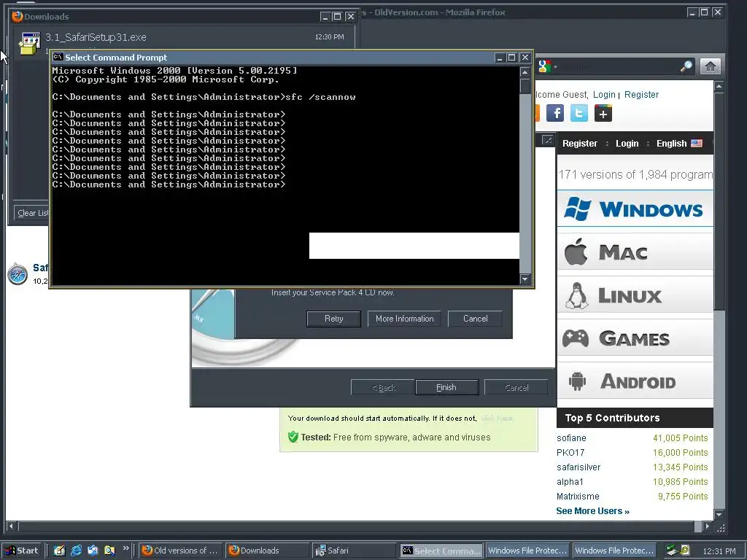Viewport: 747px width, 560px height.
Task: Click the Android robot icon
Action: click(577, 381)
